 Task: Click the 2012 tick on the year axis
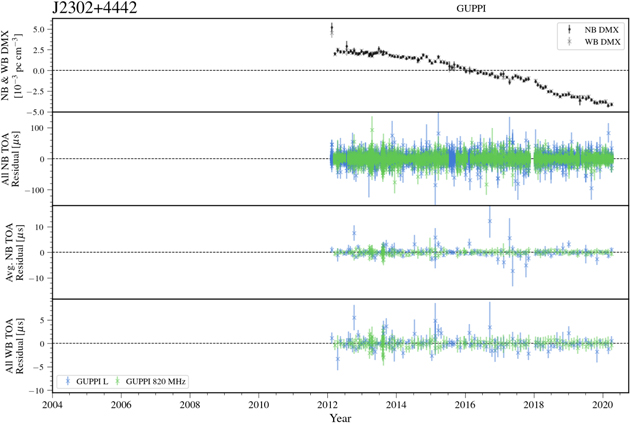(328, 405)
